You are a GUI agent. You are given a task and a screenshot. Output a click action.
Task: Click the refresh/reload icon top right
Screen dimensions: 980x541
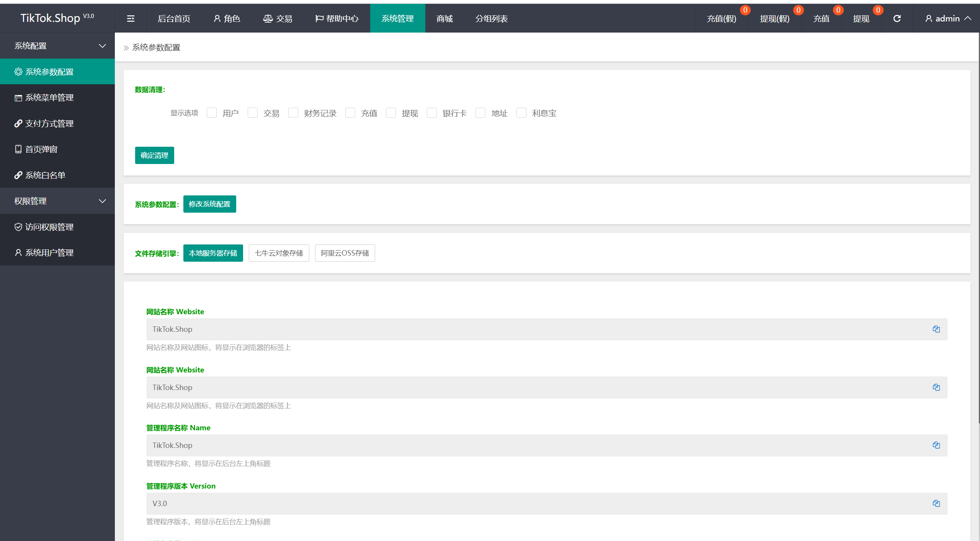point(897,18)
